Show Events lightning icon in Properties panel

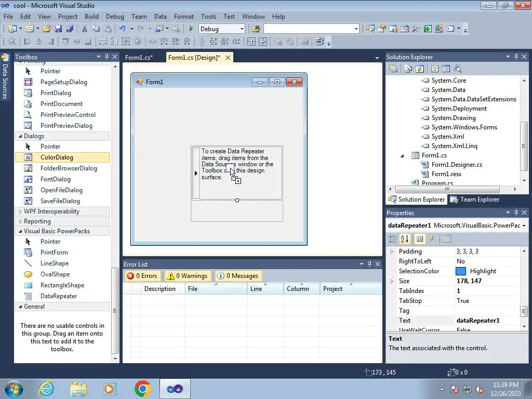pos(432,239)
